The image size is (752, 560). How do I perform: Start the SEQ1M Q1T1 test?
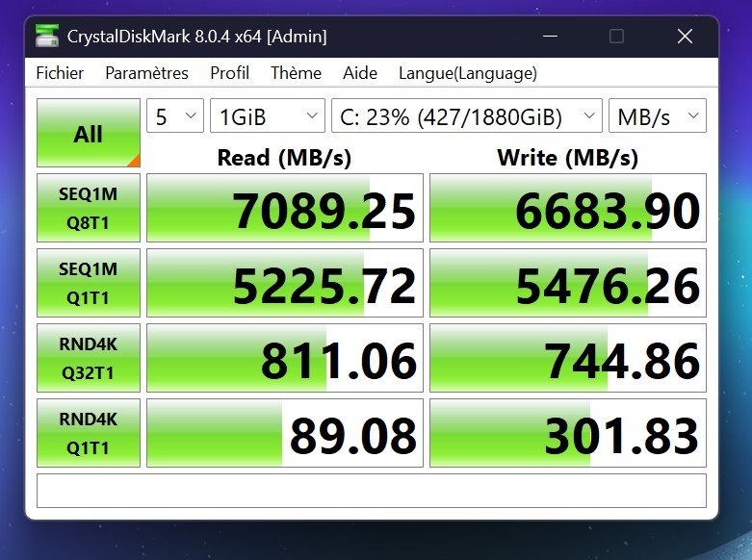tap(89, 283)
